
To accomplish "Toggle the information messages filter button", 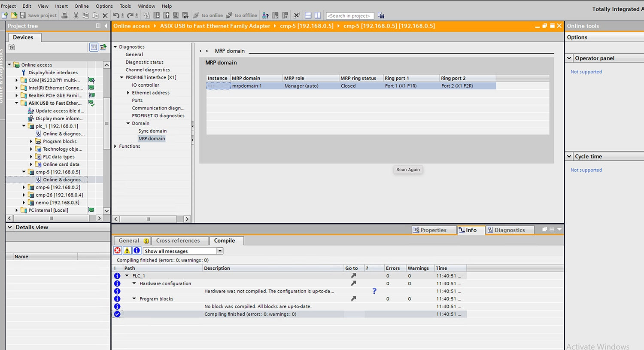I will pyautogui.click(x=137, y=251).
